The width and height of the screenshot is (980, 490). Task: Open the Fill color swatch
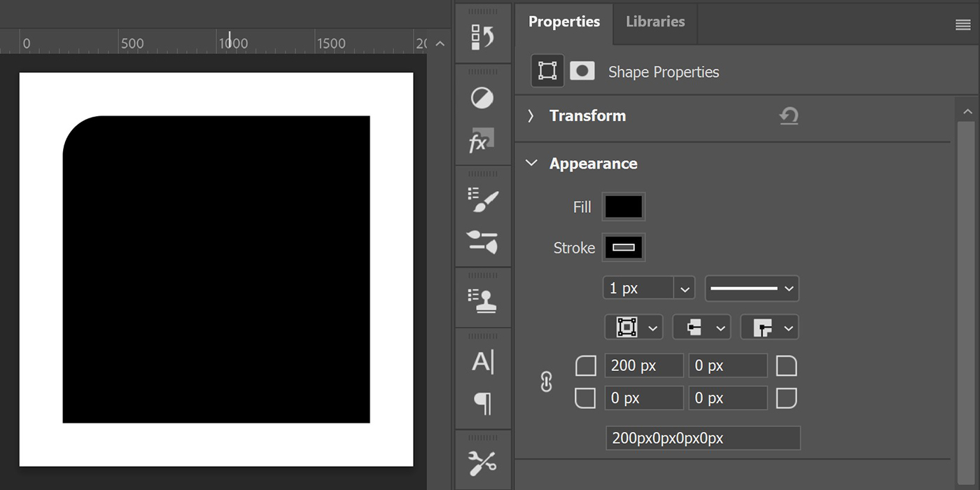(622, 206)
